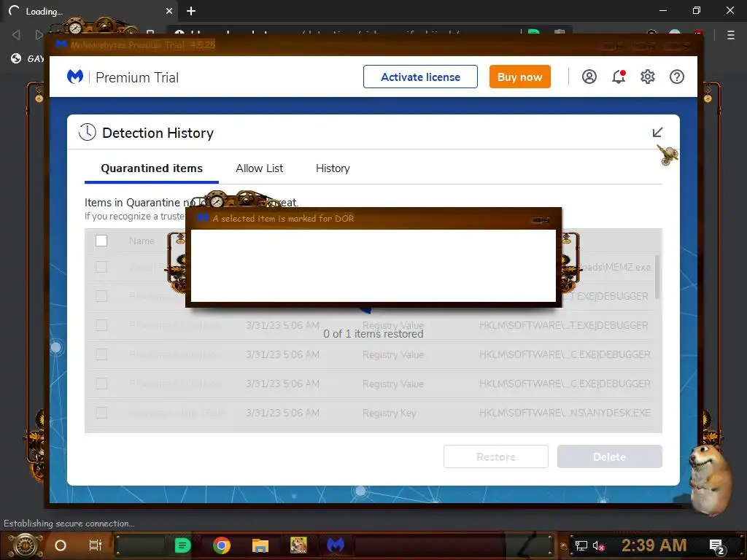The width and height of the screenshot is (747, 560).
Task: Switch to the History tab
Action: tap(333, 168)
